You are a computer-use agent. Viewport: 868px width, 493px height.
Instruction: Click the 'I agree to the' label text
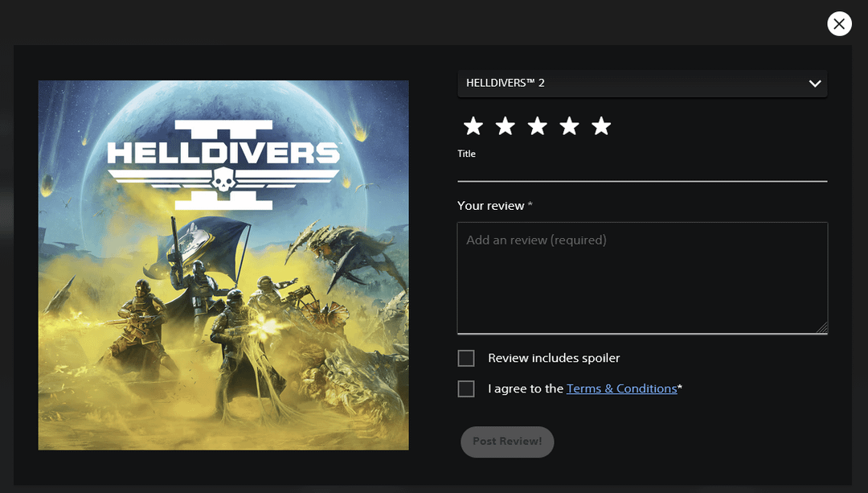[x=526, y=389]
